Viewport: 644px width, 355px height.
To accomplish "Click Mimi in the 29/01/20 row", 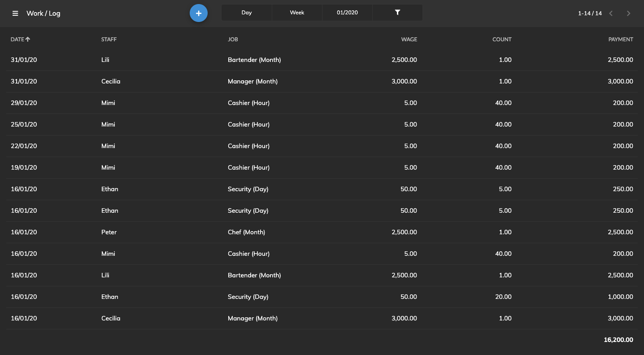I will tap(108, 103).
